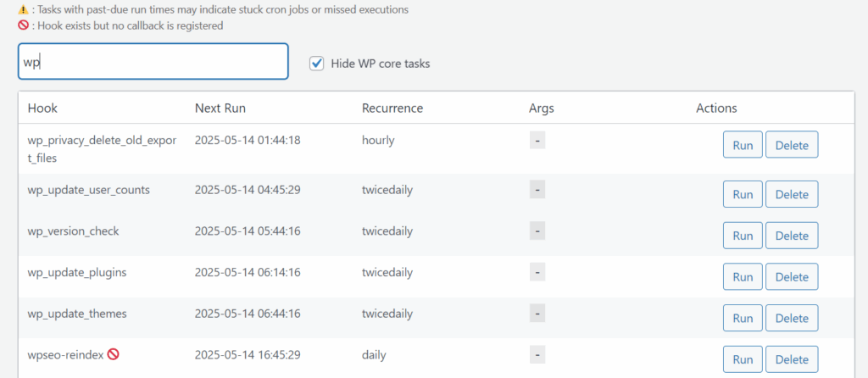The width and height of the screenshot is (868, 378).
Task: Click the no-callback icon beside wpseo-reindex
Action: [113, 355]
